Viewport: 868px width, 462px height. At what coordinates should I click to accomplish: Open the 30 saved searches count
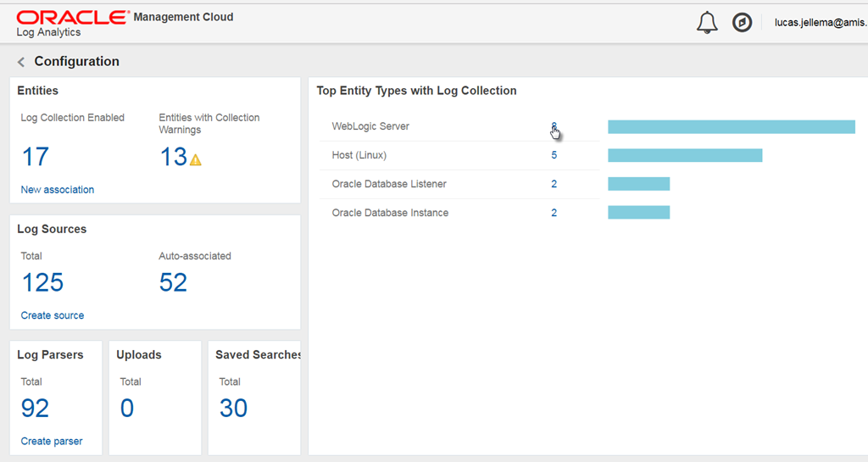tap(233, 409)
